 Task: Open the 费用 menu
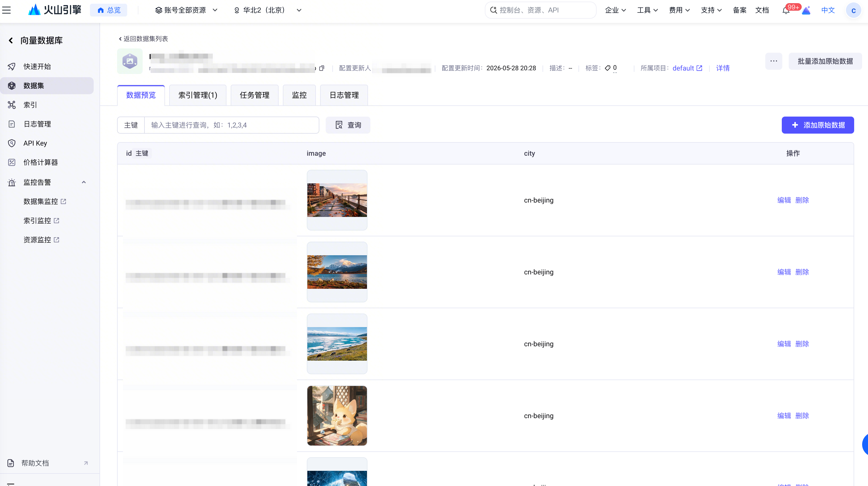[x=679, y=10]
